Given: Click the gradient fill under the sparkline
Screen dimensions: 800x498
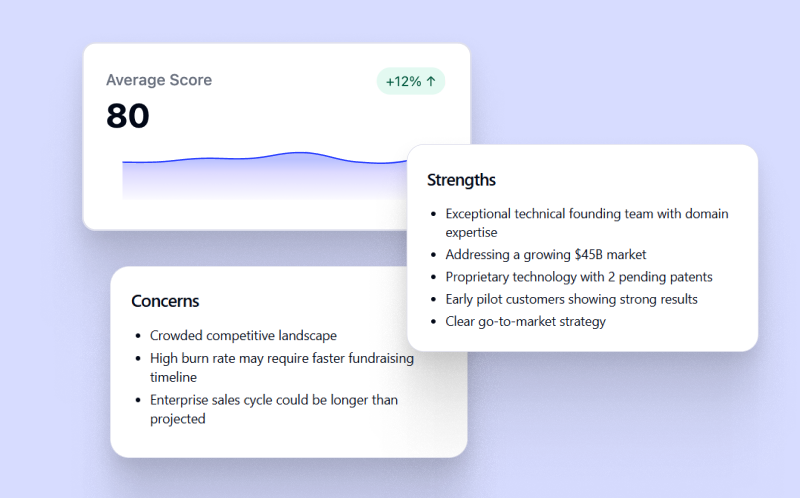Looking at the screenshot, I should click(264, 180).
